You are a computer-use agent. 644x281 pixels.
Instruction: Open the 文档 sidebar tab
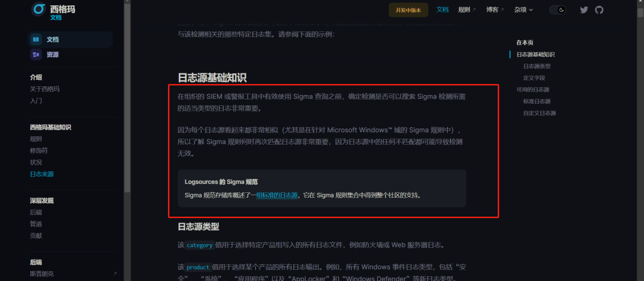click(x=70, y=39)
